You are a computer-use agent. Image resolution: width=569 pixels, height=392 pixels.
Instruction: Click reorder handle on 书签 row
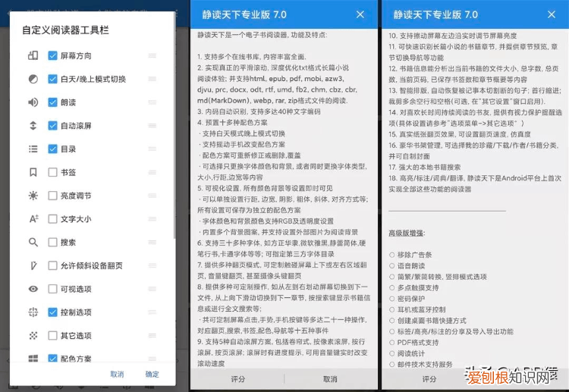(x=152, y=172)
